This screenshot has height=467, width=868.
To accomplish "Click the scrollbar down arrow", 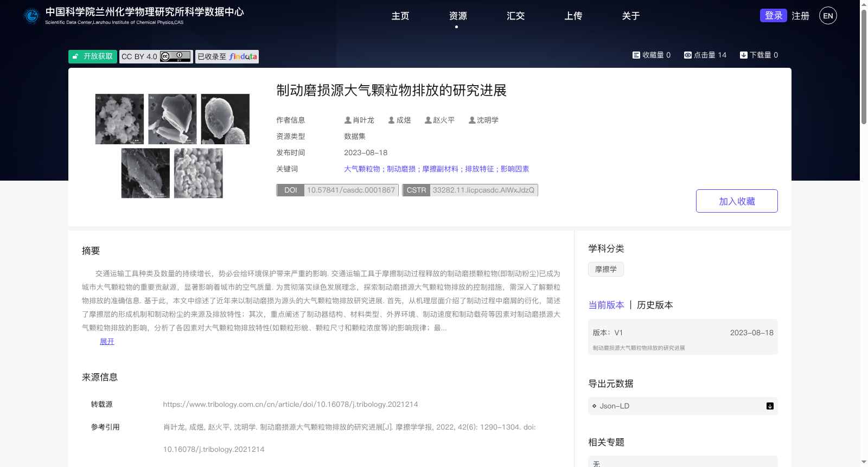I will click(864, 463).
